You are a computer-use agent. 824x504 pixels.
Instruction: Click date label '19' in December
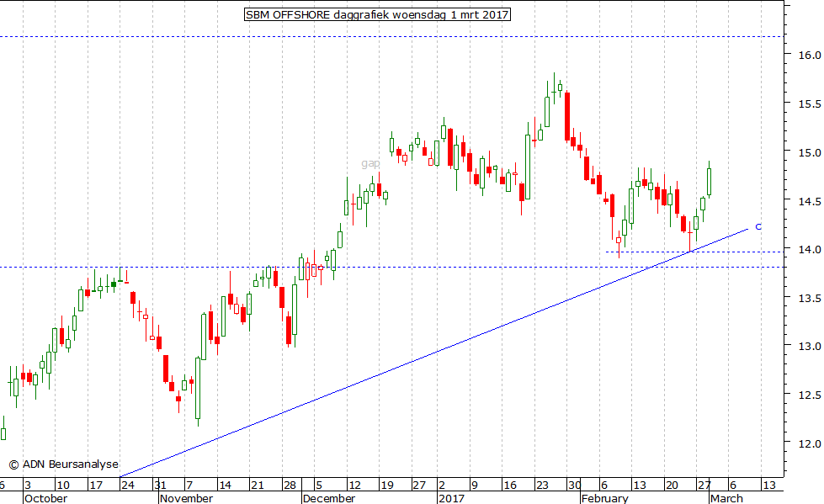387,485
